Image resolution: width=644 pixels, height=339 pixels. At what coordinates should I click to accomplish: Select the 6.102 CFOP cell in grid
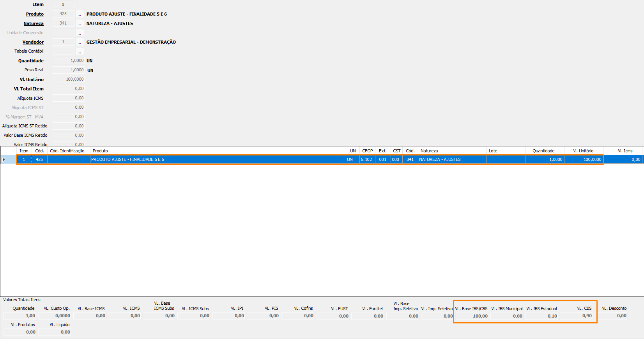click(x=367, y=159)
